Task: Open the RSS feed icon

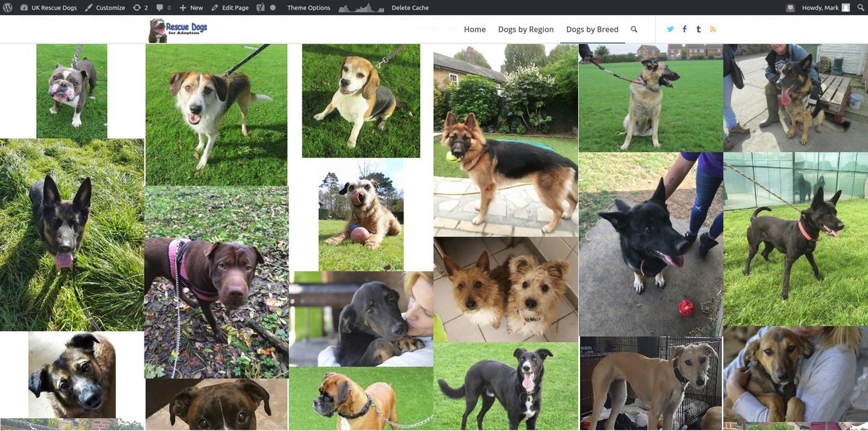Action: click(712, 29)
